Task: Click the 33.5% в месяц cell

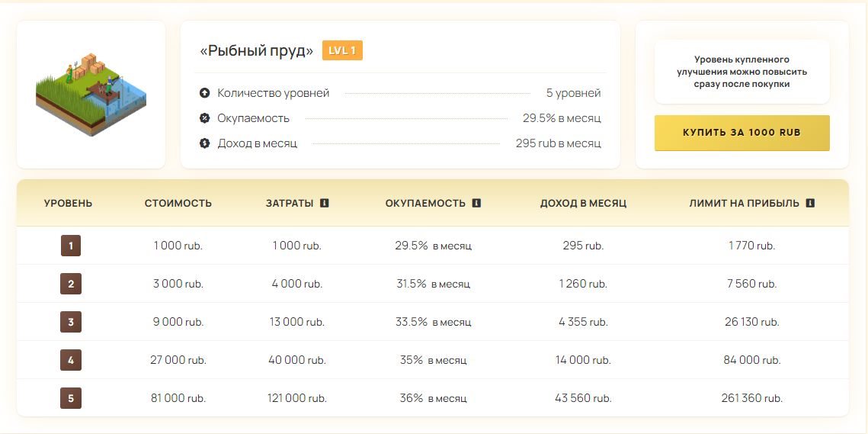Action: tap(433, 322)
